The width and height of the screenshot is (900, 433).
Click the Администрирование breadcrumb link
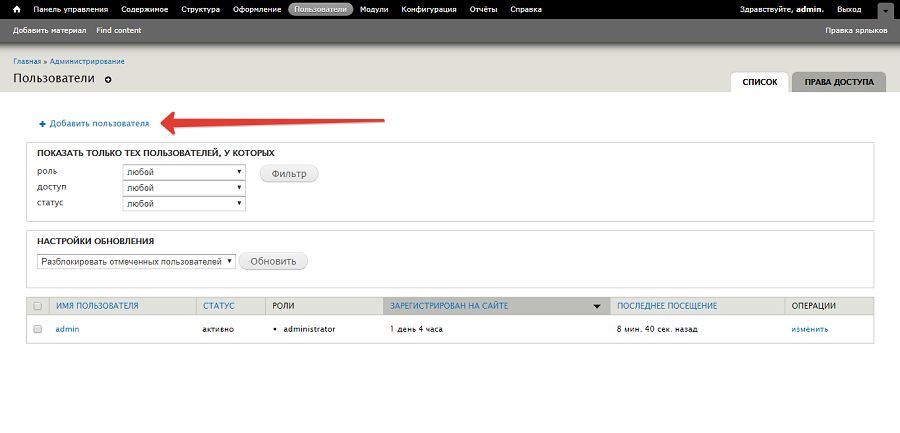[87, 61]
